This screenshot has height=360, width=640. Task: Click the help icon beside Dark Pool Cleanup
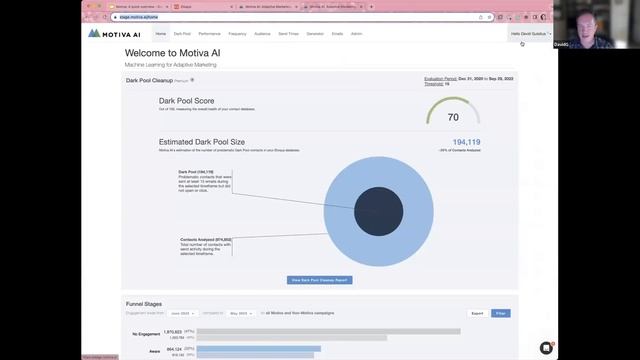tap(192, 80)
